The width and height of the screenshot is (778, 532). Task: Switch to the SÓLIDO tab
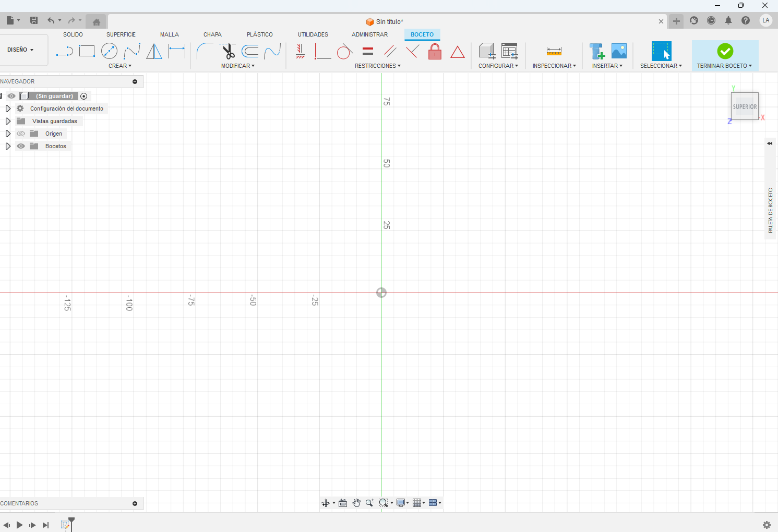73,34
